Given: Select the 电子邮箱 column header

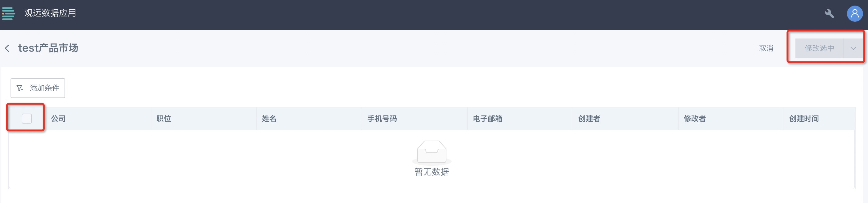Looking at the screenshot, I should point(520,118).
